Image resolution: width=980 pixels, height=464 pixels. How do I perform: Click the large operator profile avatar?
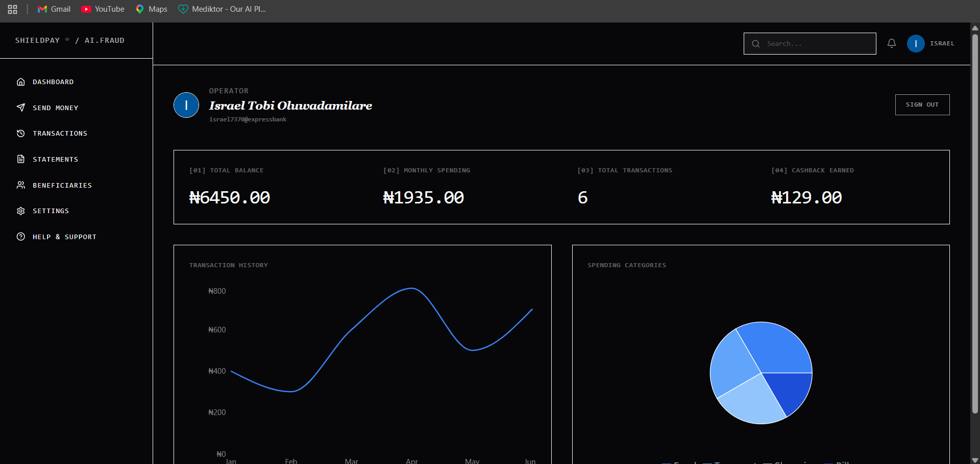(186, 105)
